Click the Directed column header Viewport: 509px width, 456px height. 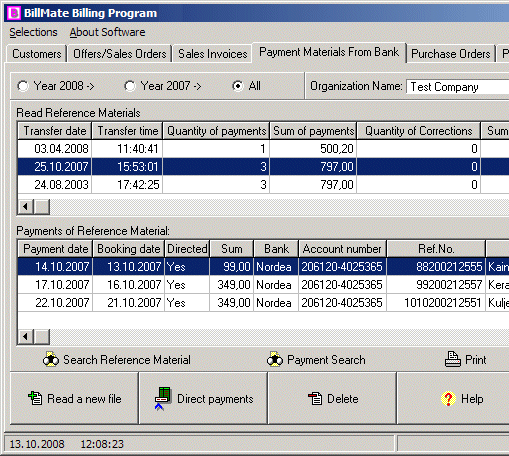point(187,249)
